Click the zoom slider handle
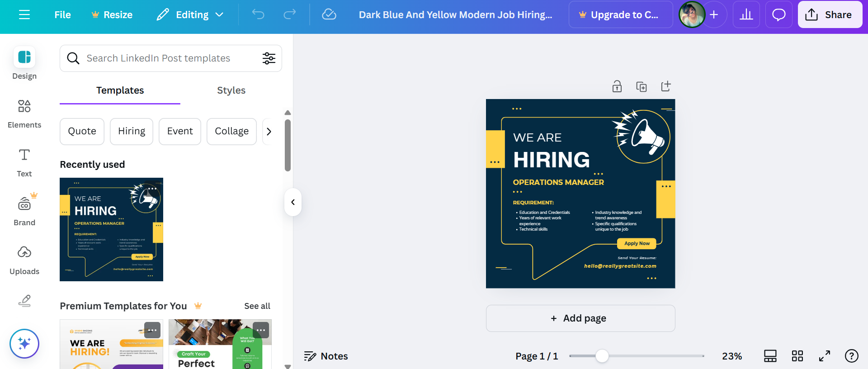 602,356
